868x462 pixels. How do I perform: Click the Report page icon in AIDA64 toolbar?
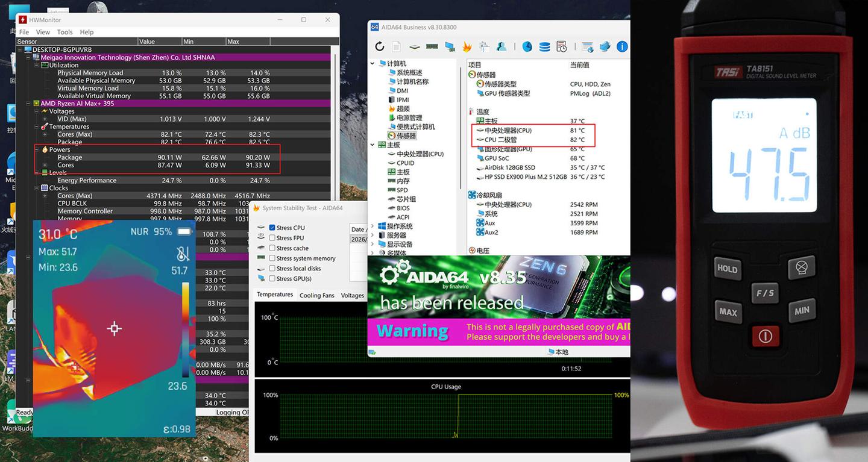click(397, 46)
